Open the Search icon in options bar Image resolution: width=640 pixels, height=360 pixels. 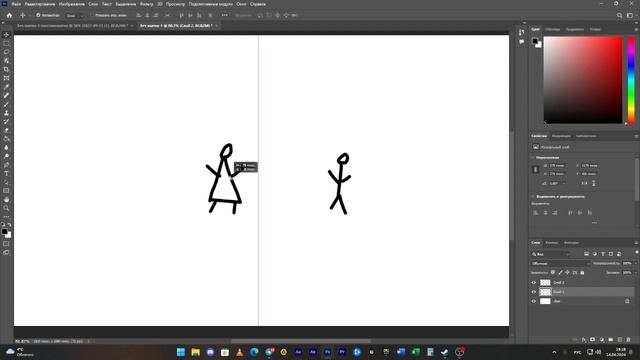coord(620,16)
